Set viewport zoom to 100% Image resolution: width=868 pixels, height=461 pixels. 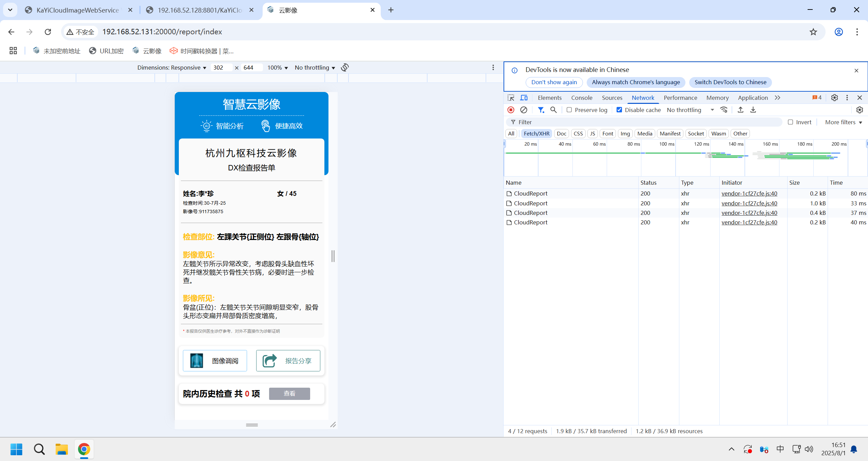point(277,67)
